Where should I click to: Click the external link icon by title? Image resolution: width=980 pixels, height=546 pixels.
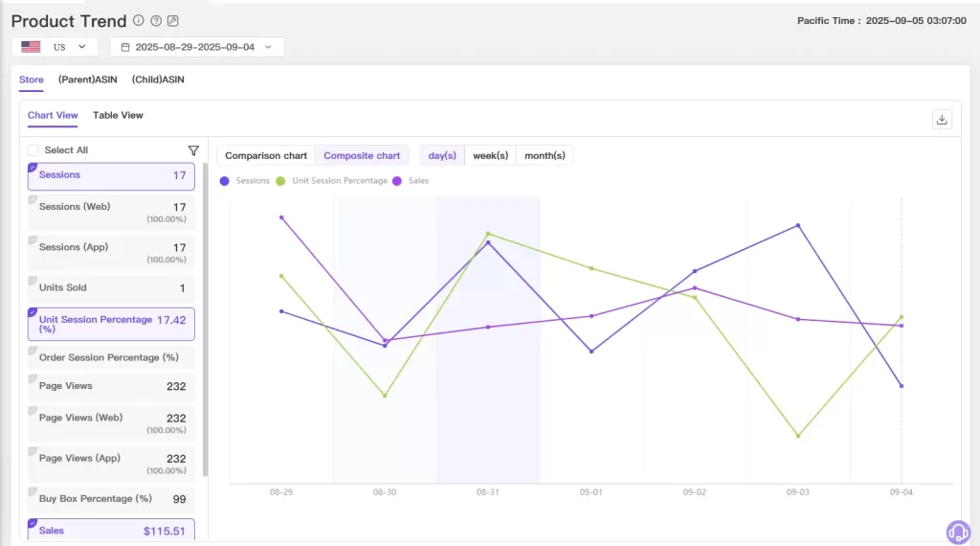(173, 21)
